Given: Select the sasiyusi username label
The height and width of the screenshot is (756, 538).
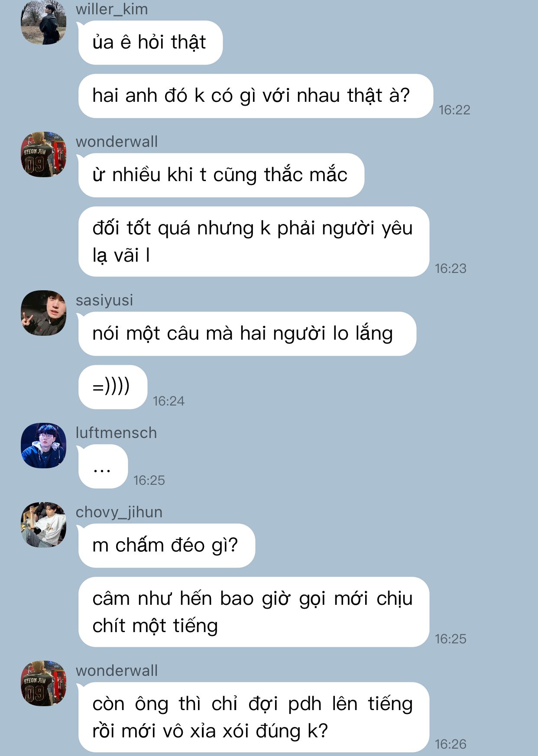Looking at the screenshot, I should [x=104, y=300].
